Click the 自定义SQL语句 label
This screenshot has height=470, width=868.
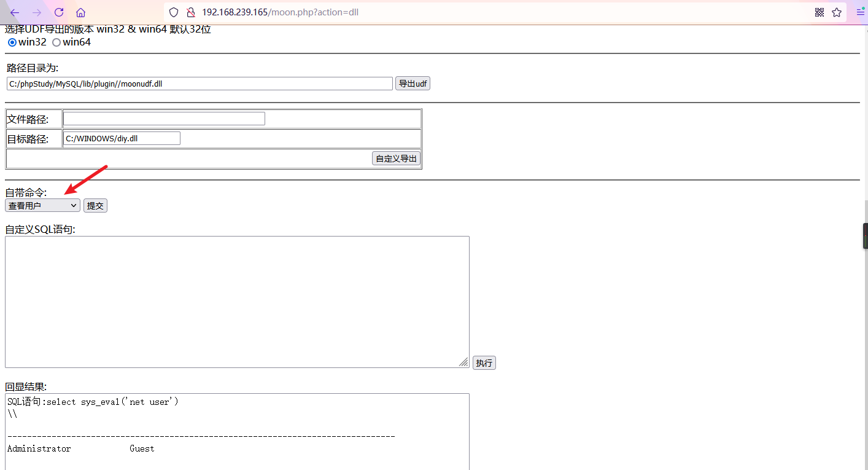[x=40, y=229]
